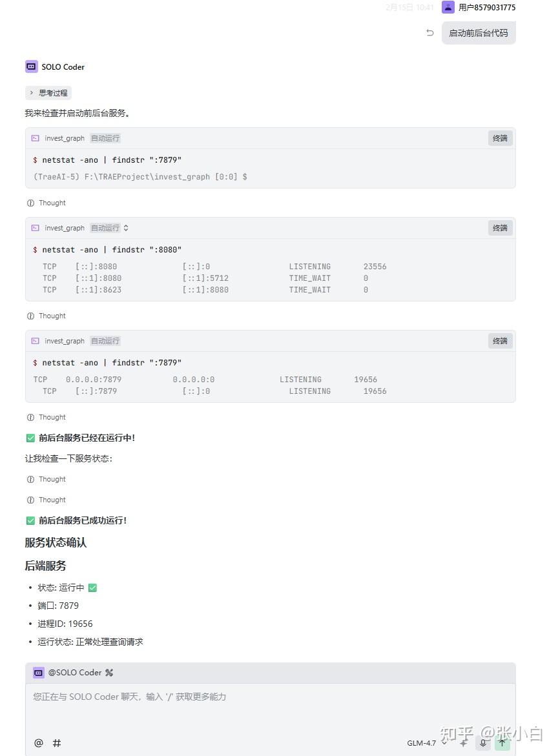The height and width of the screenshot is (756, 558).
Task: Click the green send arrow button
Action: (x=502, y=743)
